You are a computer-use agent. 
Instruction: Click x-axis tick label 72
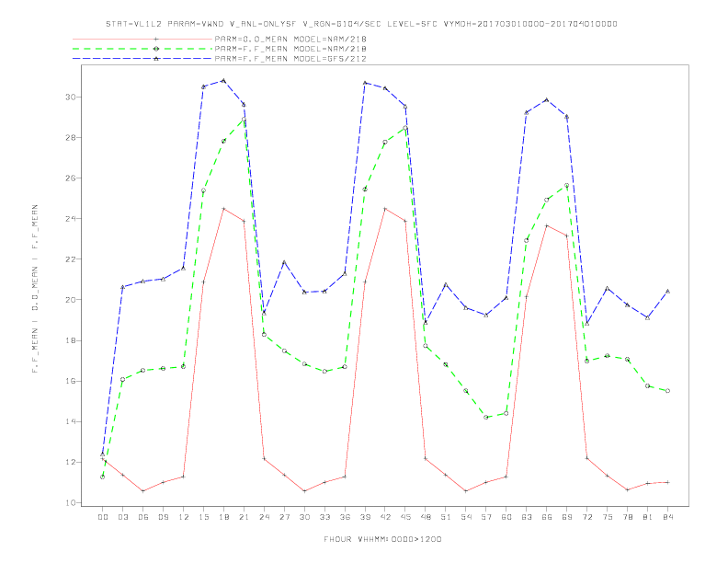pyautogui.click(x=586, y=517)
